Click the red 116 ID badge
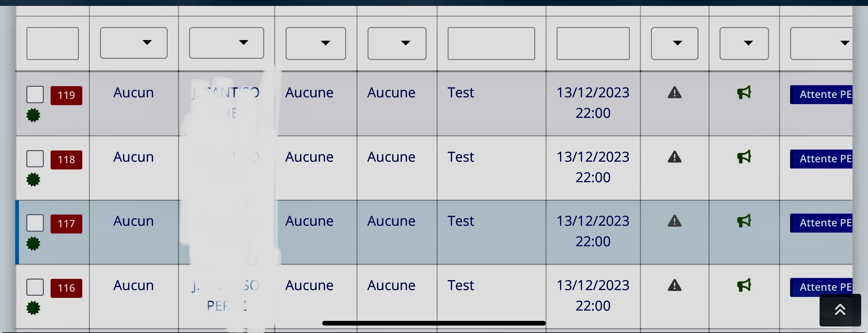This screenshot has width=868, height=333. pyautogui.click(x=66, y=288)
